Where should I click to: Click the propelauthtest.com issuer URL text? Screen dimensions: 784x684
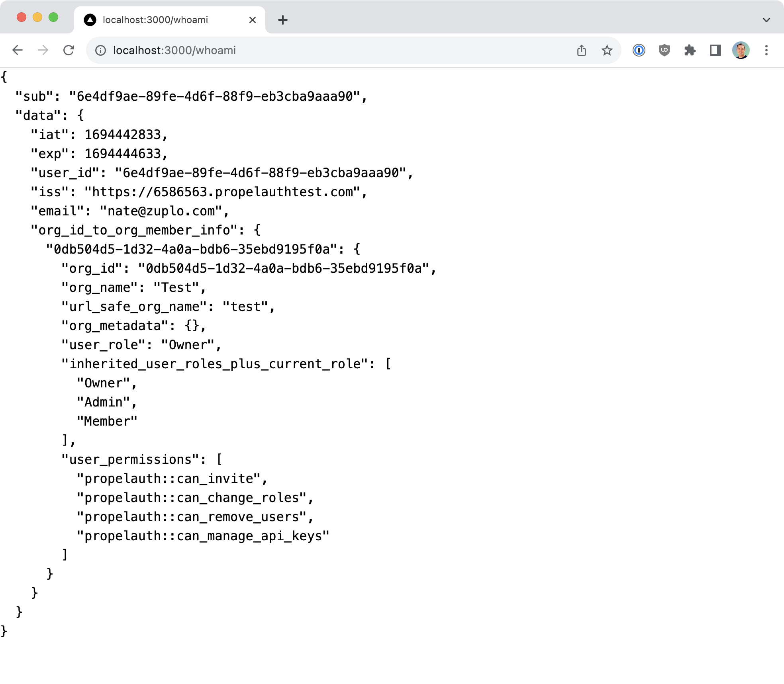point(222,192)
